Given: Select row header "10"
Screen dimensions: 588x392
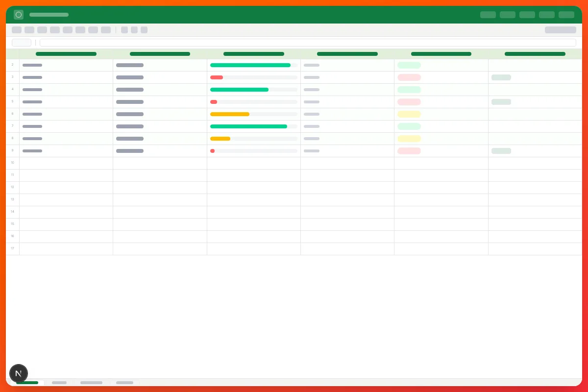Looking at the screenshot, I should click(x=13, y=163).
